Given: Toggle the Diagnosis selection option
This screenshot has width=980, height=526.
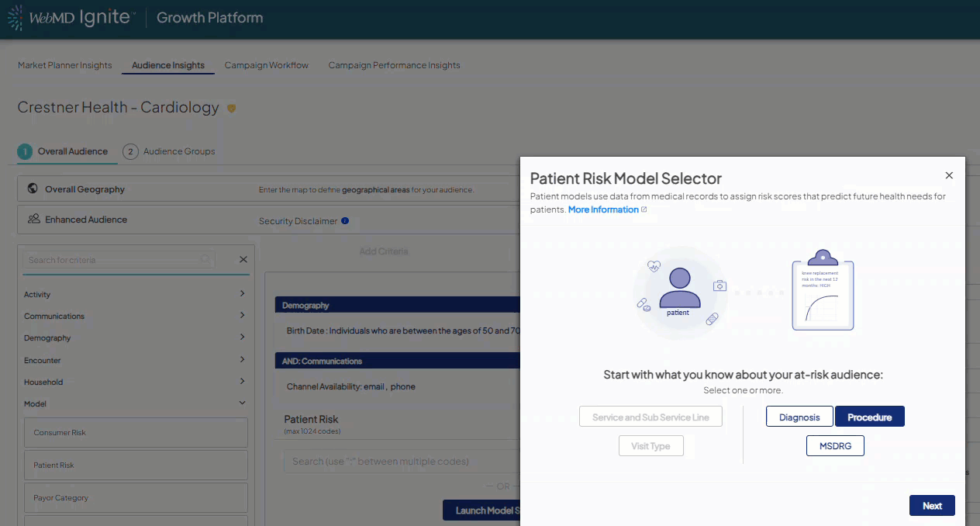Looking at the screenshot, I should pyautogui.click(x=799, y=417).
